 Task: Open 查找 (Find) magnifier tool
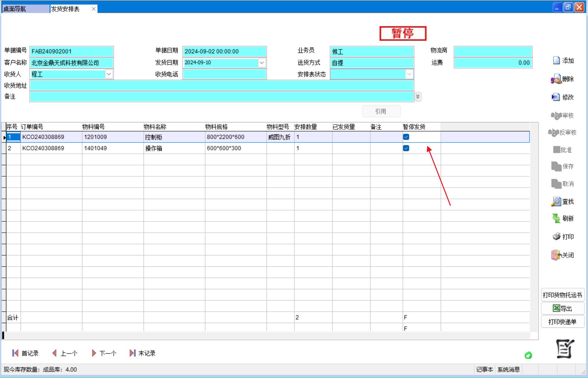coord(556,202)
